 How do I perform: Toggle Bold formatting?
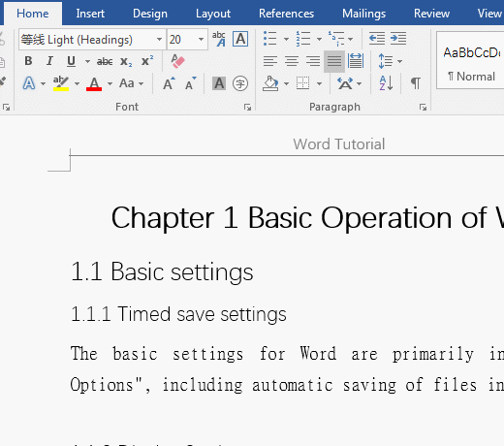click(x=28, y=61)
